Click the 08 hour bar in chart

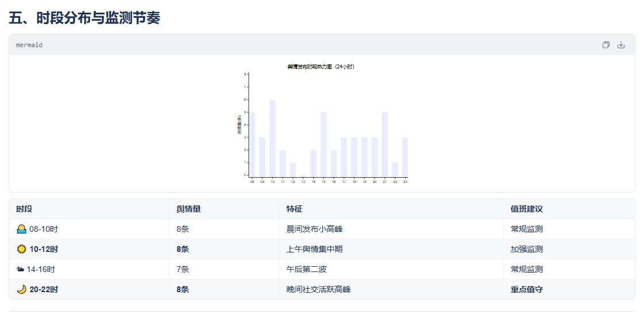pyautogui.click(x=252, y=144)
